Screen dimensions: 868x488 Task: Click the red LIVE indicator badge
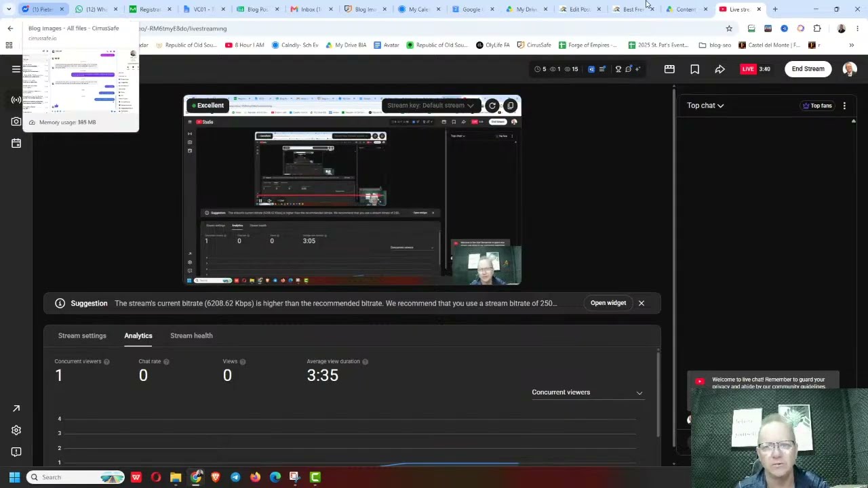pos(748,68)
